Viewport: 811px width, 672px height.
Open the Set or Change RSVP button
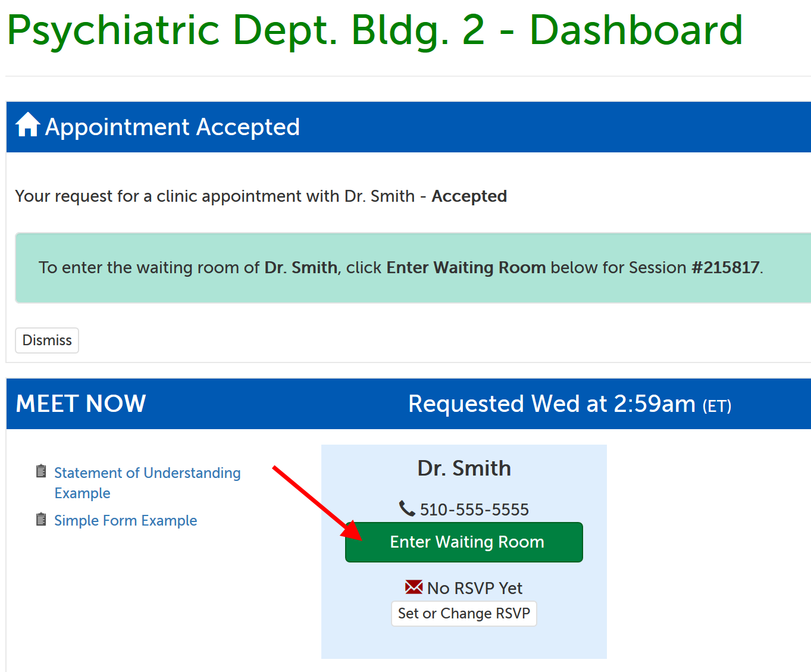[x=464, y=614]
